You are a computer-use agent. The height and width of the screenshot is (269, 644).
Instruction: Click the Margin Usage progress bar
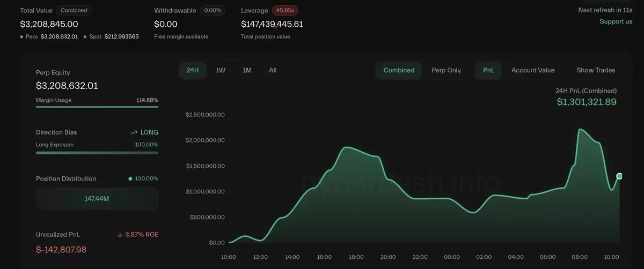97,107
